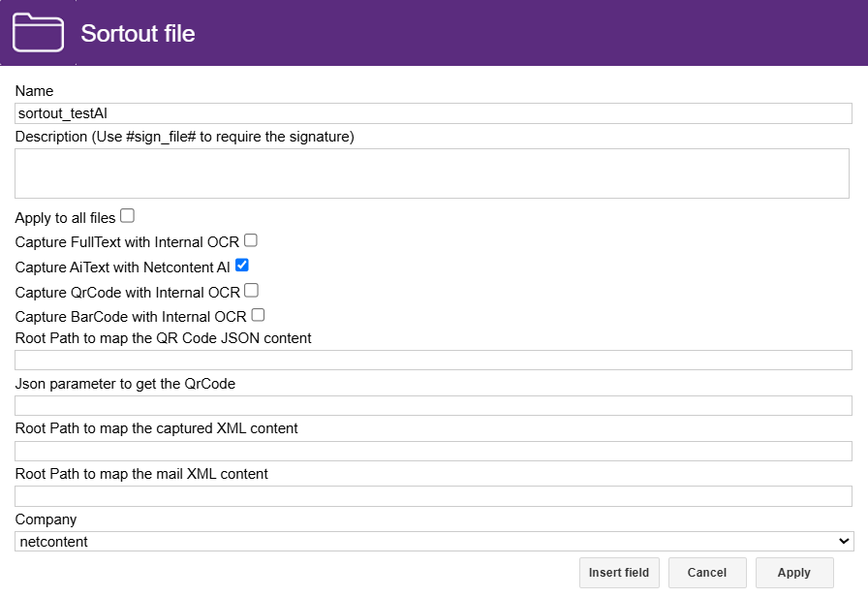Viewport: 868px width, 598px height.
Task: Check Capture BarCode with Internal OCR
Action: [x=257, y=316]
